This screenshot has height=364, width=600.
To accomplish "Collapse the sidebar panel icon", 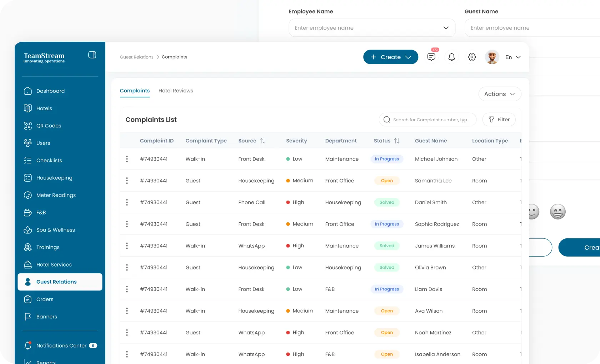I will 92,55.
